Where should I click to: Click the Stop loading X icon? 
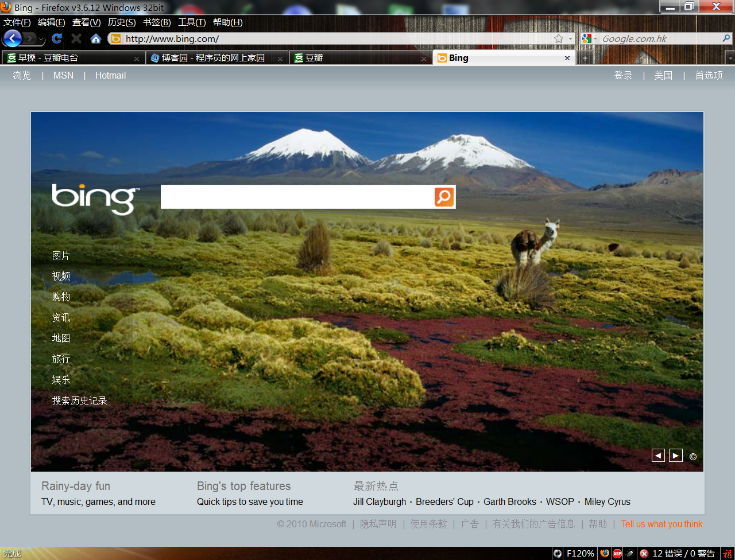(x=76, y=38)
